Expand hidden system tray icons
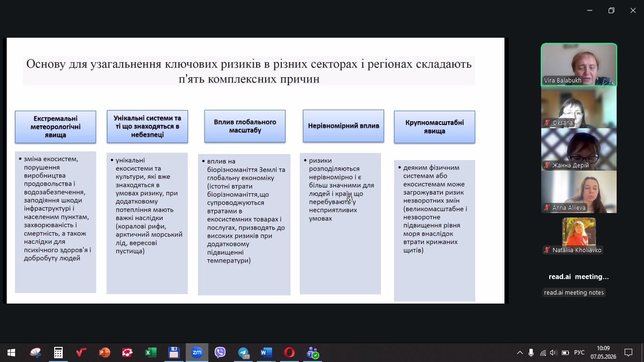The width and height of the screenshot is (644, 362). pos(520,353)
